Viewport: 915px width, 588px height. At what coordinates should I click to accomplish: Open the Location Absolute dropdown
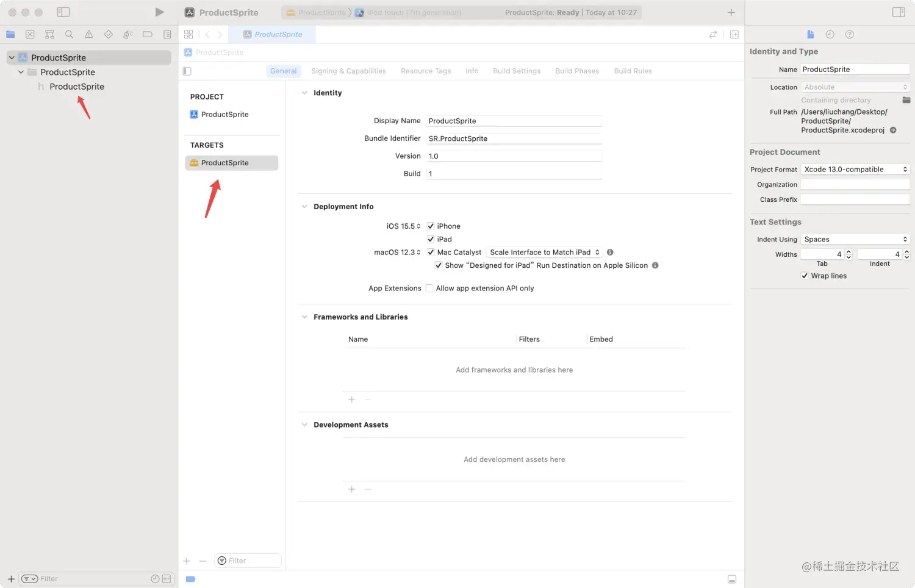tap(855, 87)
